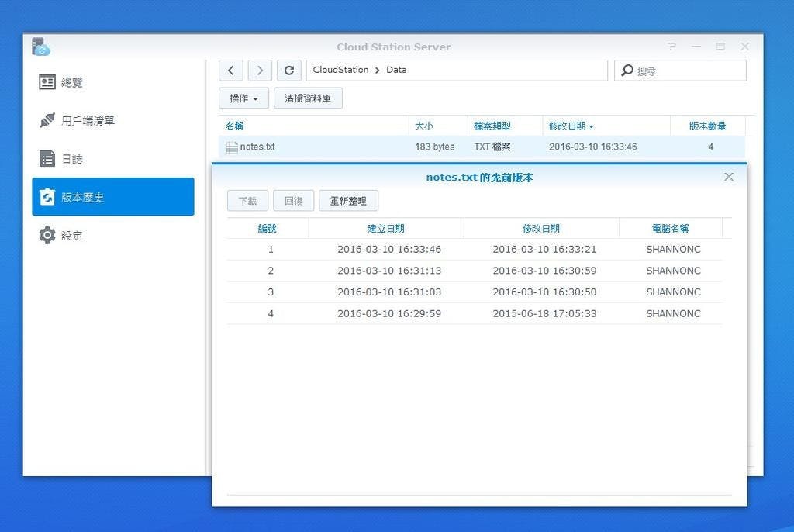Open the 總覽 overview section
The image size is (794, 532).
(113, 82)
